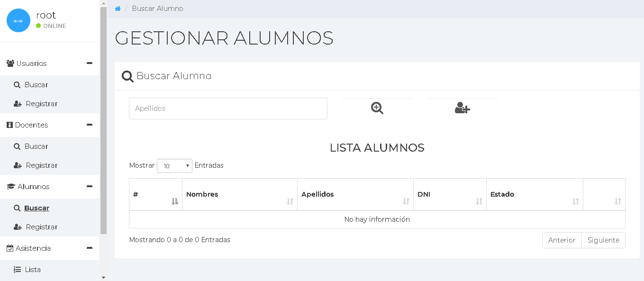The width and height of the screenshot is (644, 281).
Task: Open Registrar under Alumnos
Action: [x=41, y=227]
